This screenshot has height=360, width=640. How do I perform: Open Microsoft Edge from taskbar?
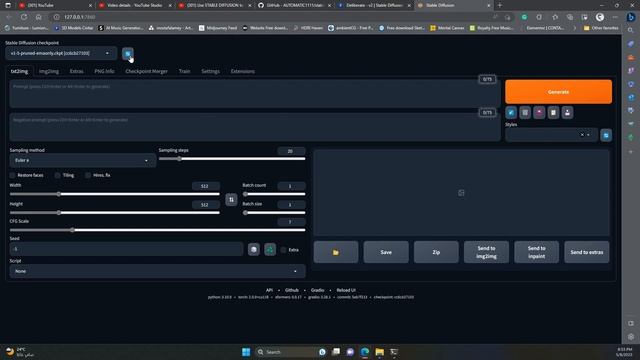(x=365, y=352)
